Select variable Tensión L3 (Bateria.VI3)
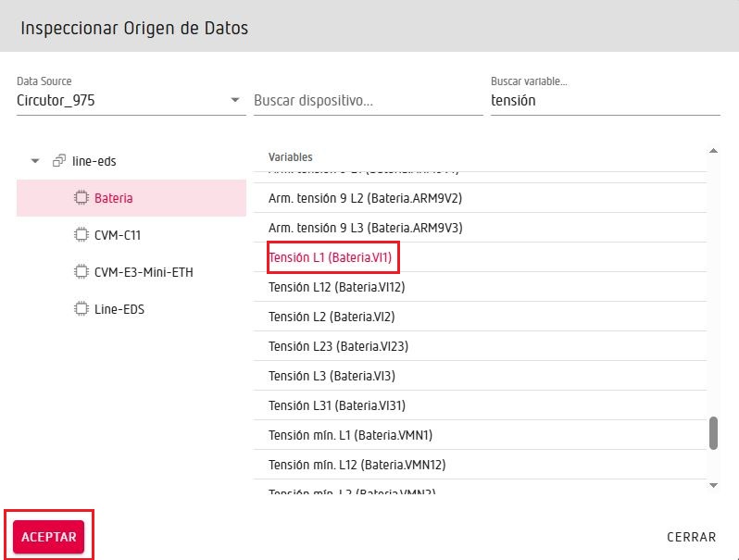This screenshot has height=560, width=739. pyautogui.click(x=480, y=376)
